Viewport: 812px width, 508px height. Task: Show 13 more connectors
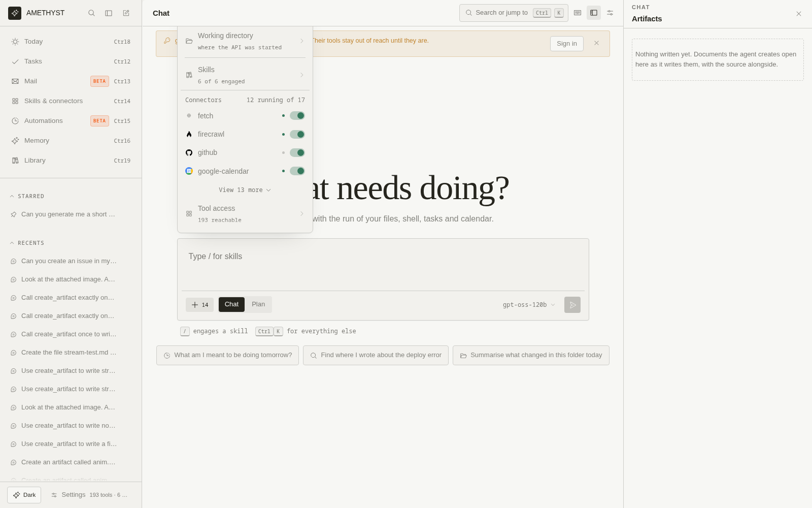pos(245,190)
